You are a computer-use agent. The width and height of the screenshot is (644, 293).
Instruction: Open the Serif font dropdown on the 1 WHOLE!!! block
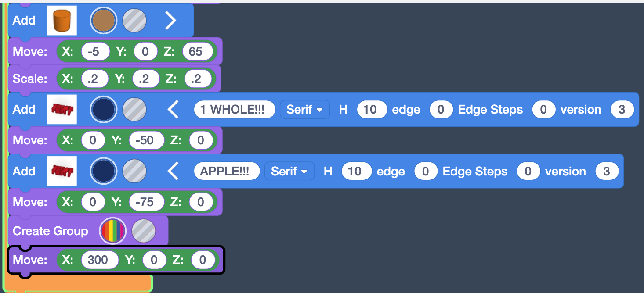pos(304,109)
